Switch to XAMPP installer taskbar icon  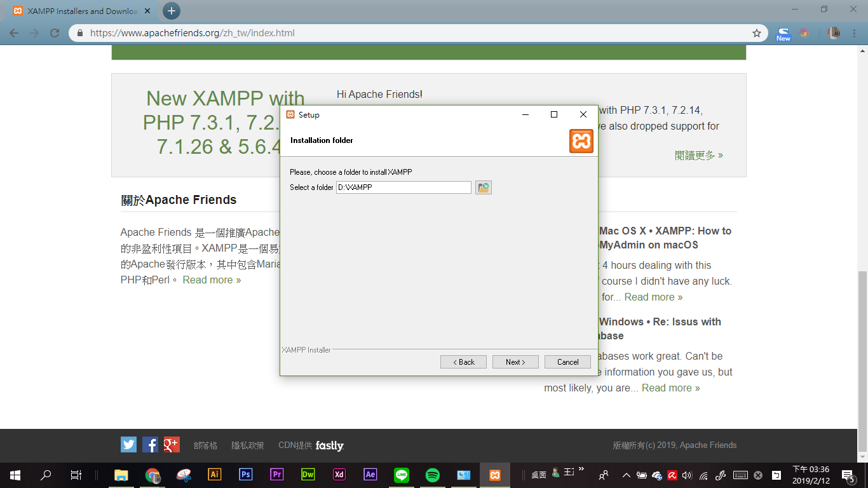[494, 475]
